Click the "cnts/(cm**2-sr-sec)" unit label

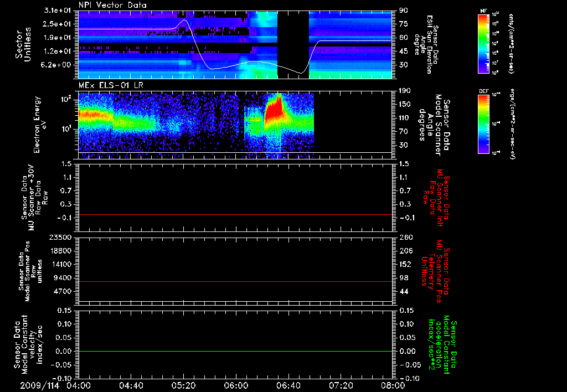tap(511, 44)
